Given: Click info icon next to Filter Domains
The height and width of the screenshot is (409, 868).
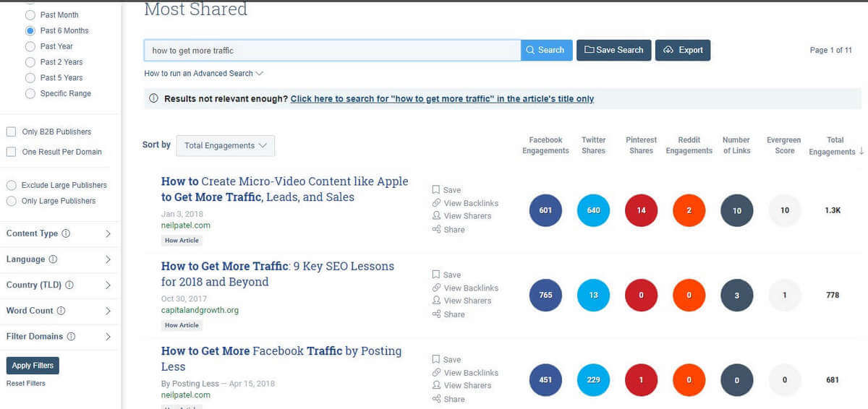Looking at the screenshot, I should coord(70,337).
